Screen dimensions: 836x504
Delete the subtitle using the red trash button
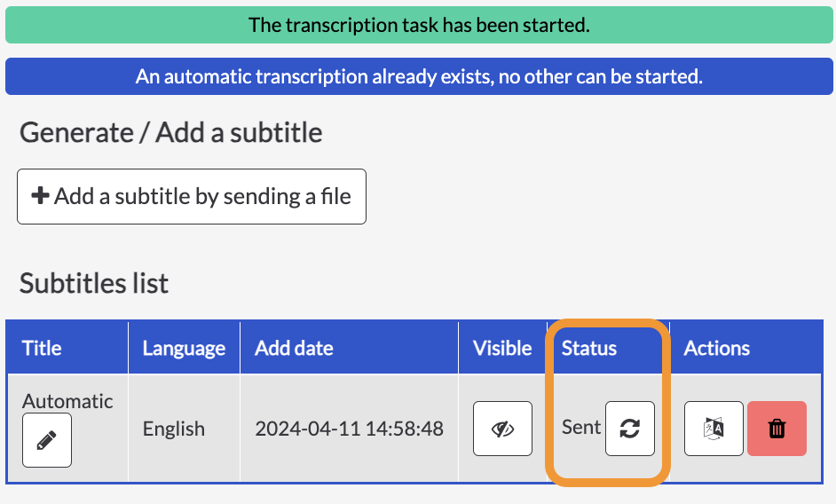[777, 429]
